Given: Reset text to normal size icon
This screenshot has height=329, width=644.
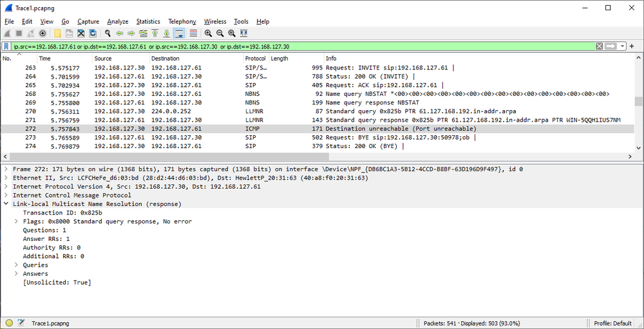Looking at the screenshot, I should (232, 33).
